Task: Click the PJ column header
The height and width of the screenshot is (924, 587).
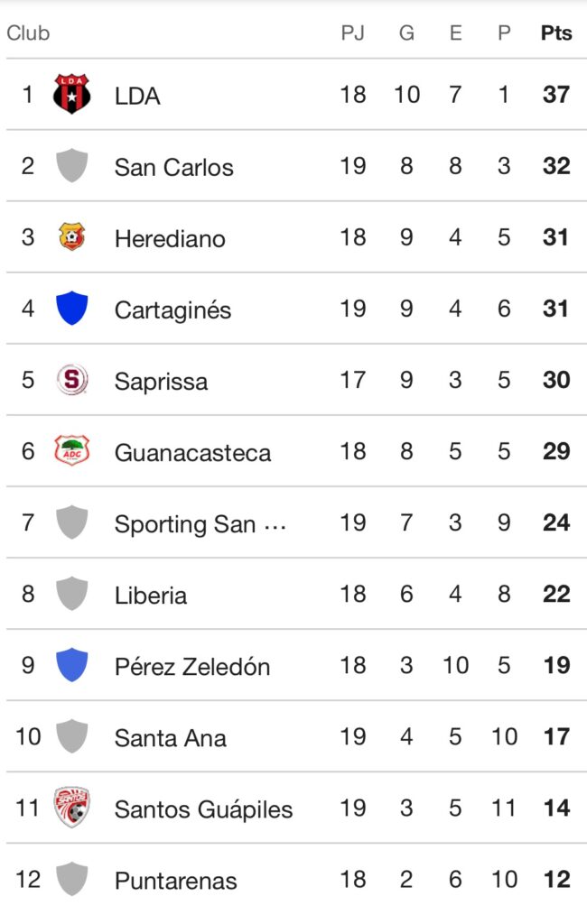Action: (352, 33)
